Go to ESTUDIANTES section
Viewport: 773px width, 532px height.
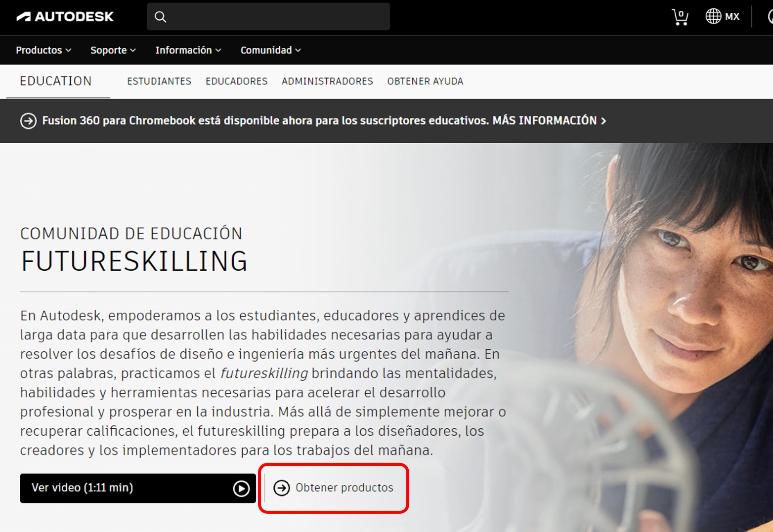(159, 81)
